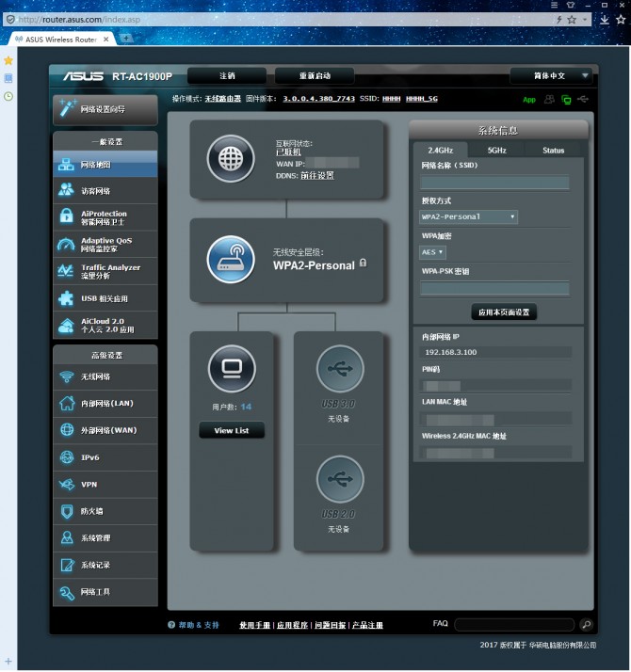631x672 pixels.
Task: Click the network name (SSID) input field
Action: [495, 183]
